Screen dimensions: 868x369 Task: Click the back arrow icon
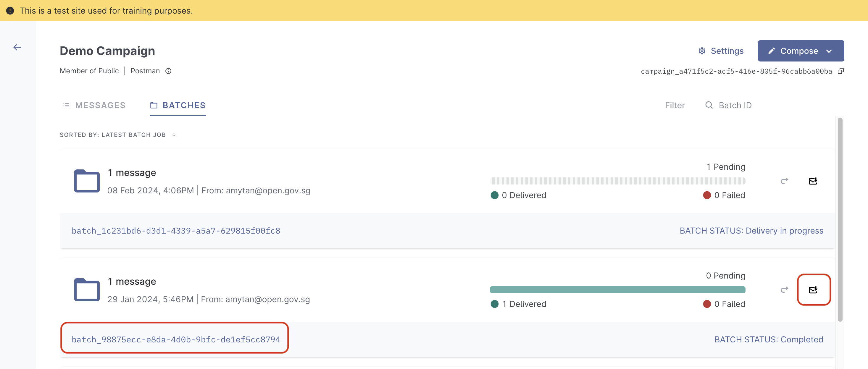(17, 48)
